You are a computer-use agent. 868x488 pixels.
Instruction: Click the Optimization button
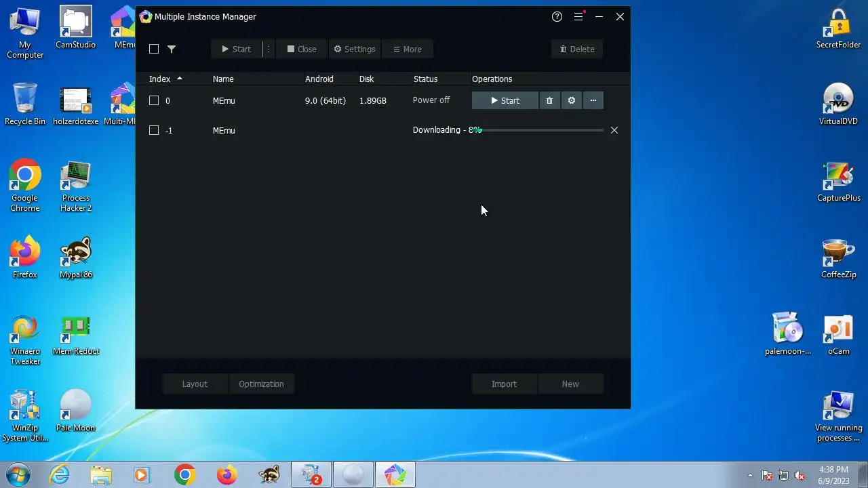(261, 384)
